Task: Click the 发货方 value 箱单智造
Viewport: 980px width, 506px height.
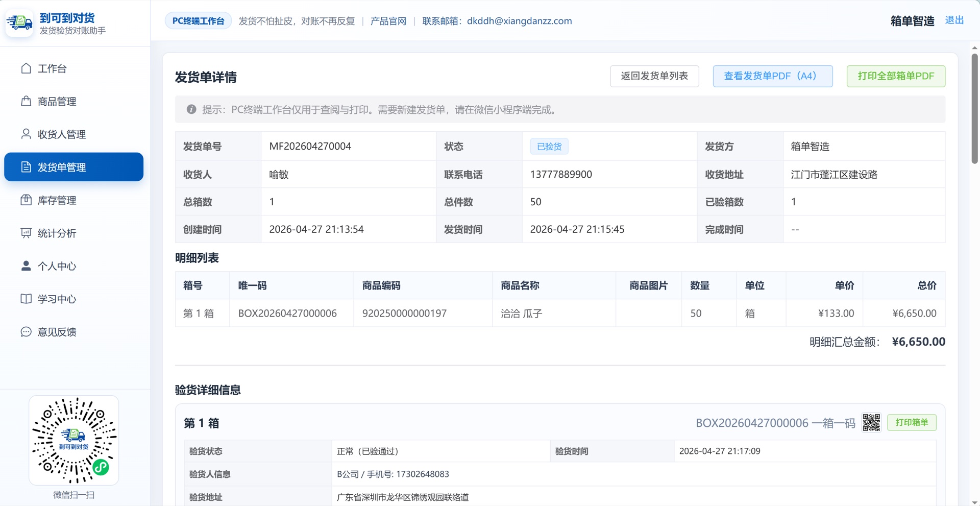Action: tap(810, 147)
